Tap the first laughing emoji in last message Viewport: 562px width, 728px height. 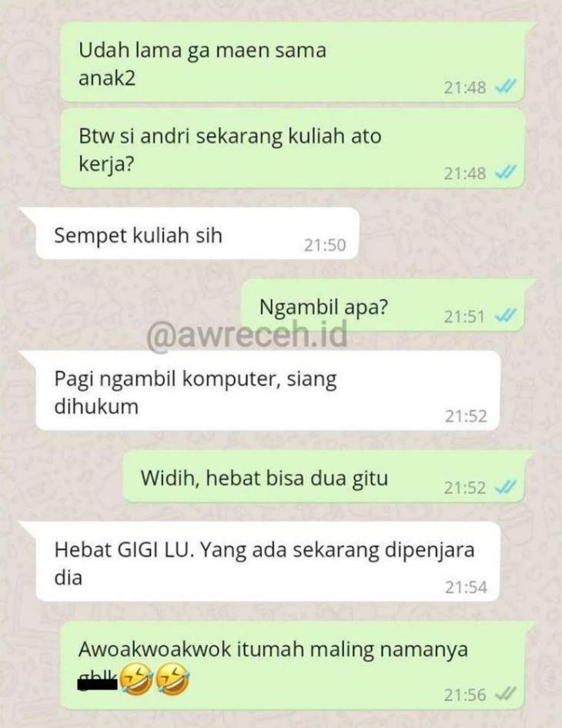click(136, 679)
